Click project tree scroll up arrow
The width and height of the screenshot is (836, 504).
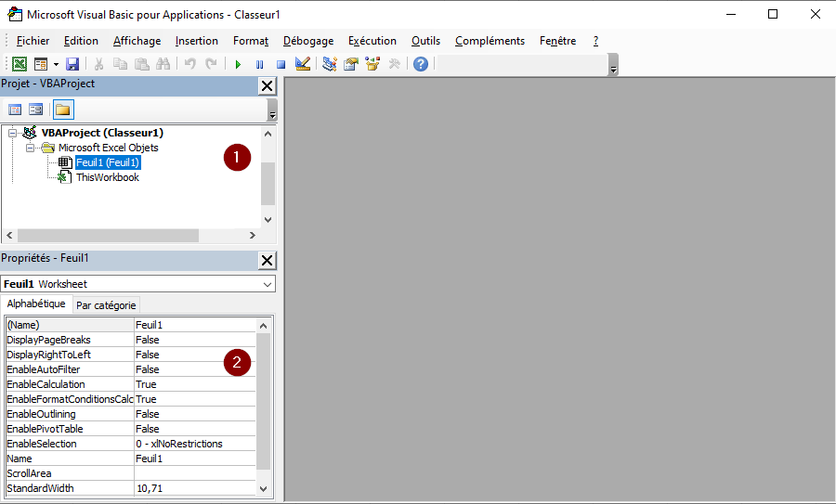(268, 134)
